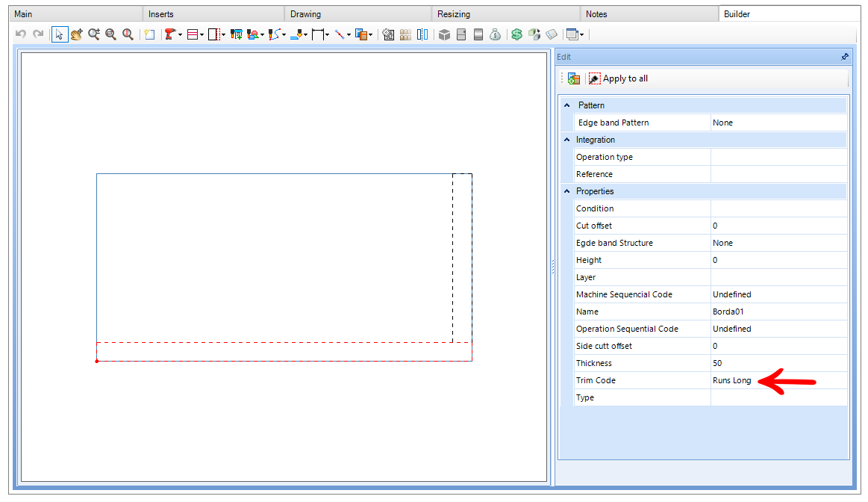The image size is (868, 502).
Task: Open the diagonal line tool dropdown arrow
Action: pos(349,35)
